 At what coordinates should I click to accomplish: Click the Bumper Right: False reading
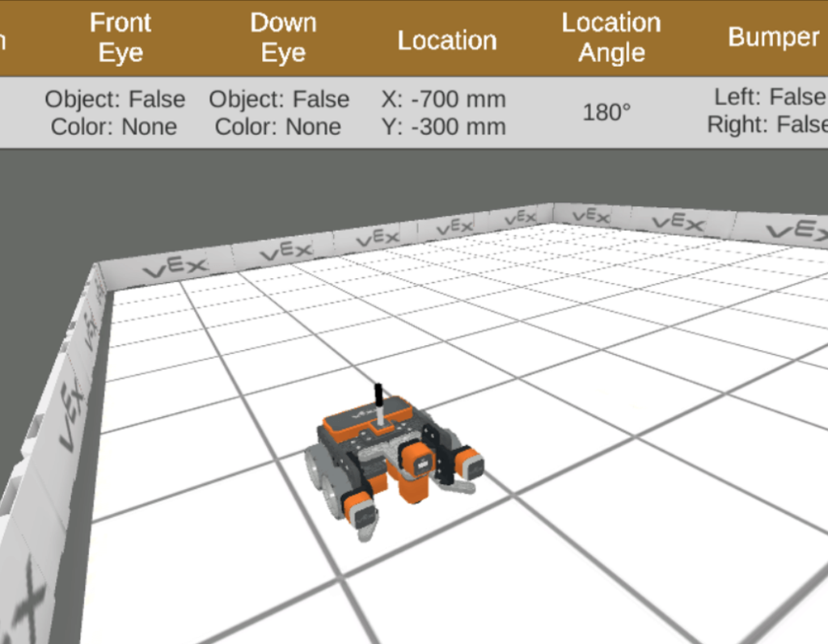768,125
